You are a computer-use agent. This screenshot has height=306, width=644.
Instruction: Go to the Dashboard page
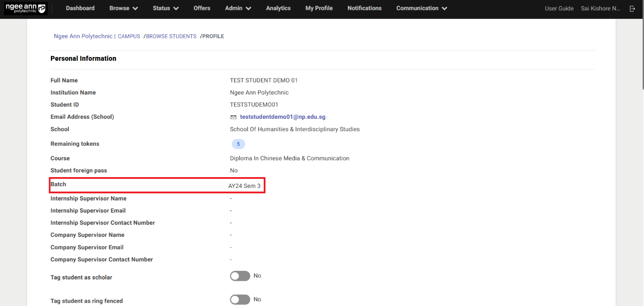pyautogui.click(x=80, y=8)
